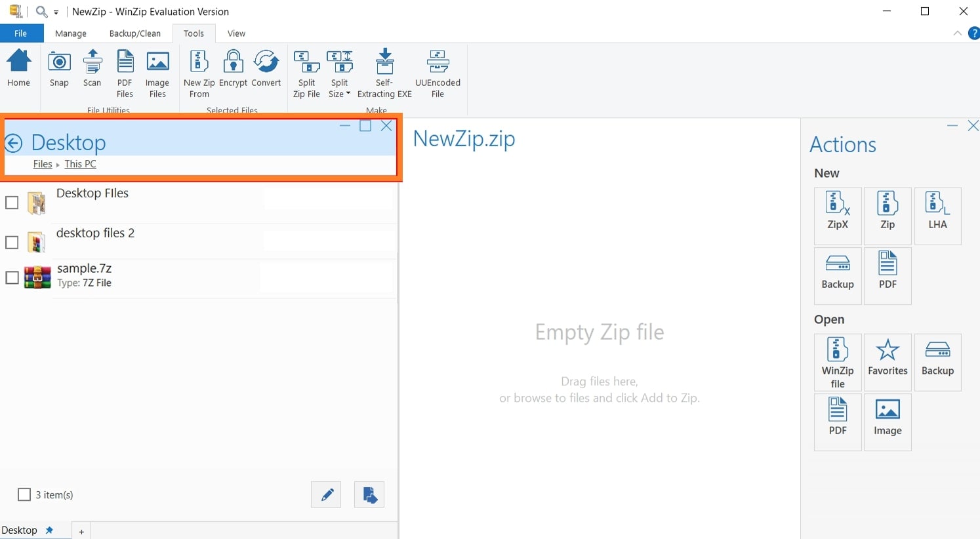Image resolution: width=980 pixels, height=539 pixels.
Task: Toggle the 3 item(s) select-all checkbox
Action: pos(24,494)
